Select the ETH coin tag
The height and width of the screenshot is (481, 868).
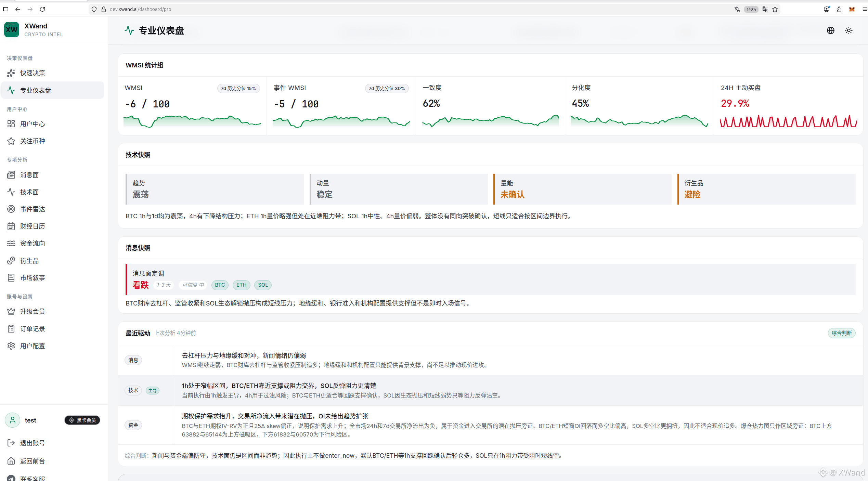click(x=242, y=285)
